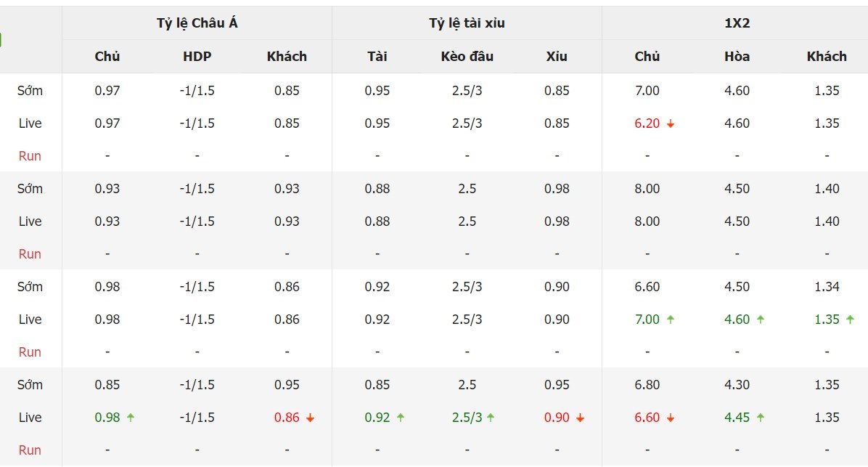Click the red down arrow beside 0.90
The width and height of the screenshot is (868, 467).
tap(580, 418)
